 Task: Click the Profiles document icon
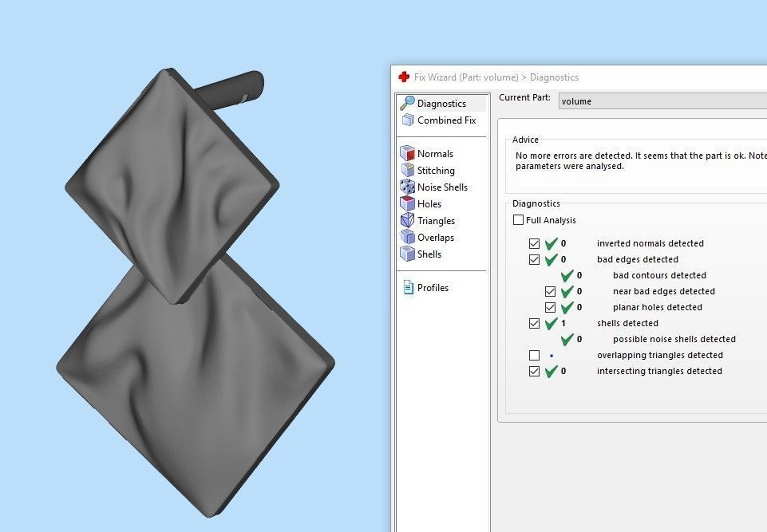tap(408, 287)
